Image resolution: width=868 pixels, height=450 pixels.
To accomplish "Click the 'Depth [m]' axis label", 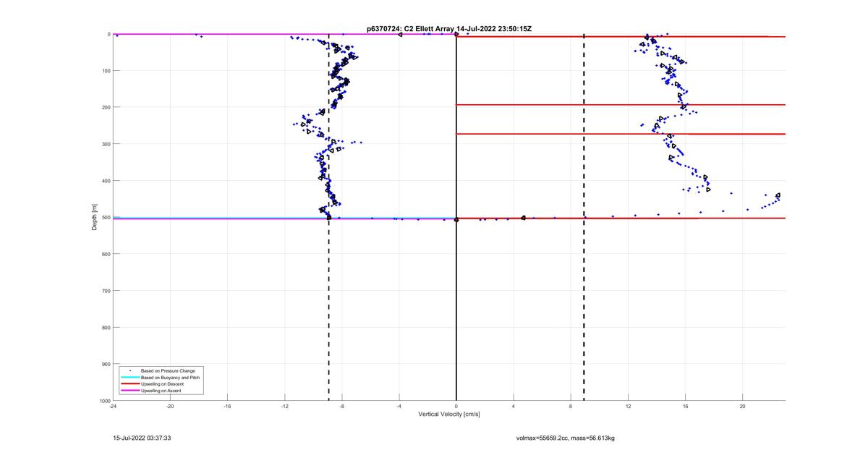I will [95, 217].
